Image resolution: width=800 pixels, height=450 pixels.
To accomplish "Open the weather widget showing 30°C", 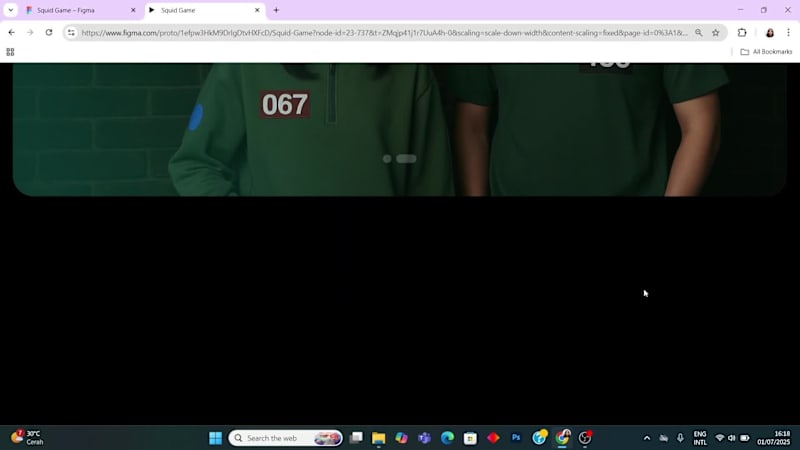I will click(28, 438).
